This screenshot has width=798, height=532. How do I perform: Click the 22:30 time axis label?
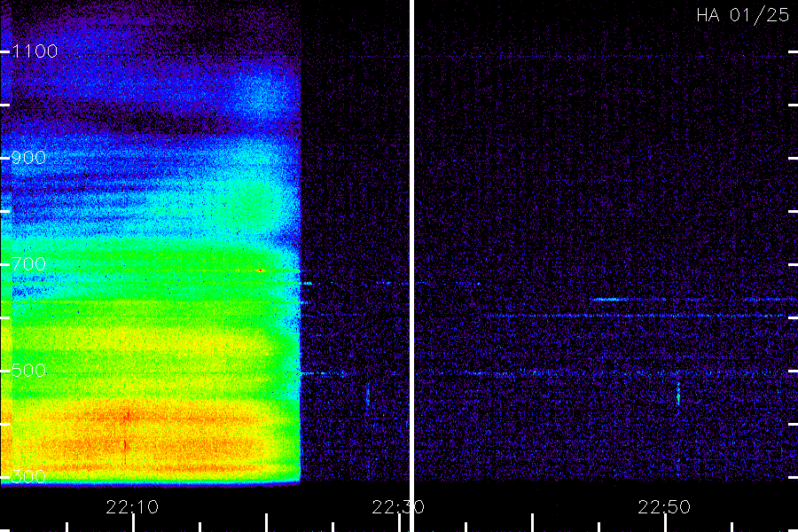coord(398,507)
